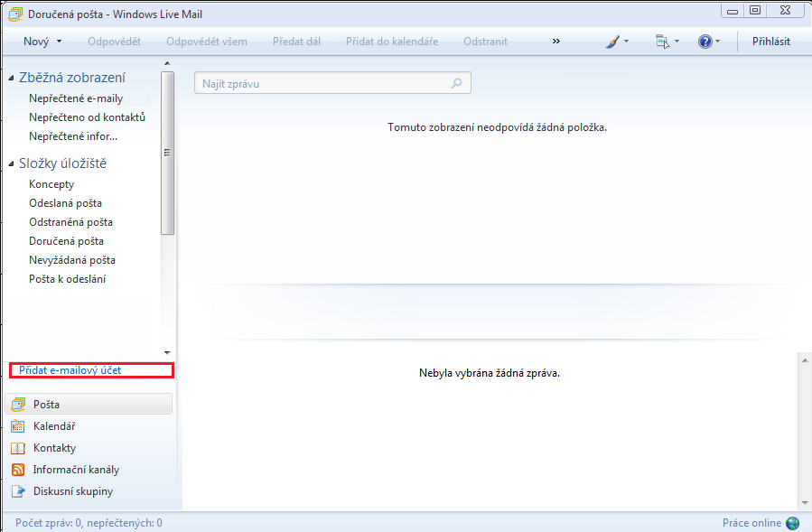Click the Složky úložiště heading
The height and width of the screenshot is (532, 812).
pos(62,163)
